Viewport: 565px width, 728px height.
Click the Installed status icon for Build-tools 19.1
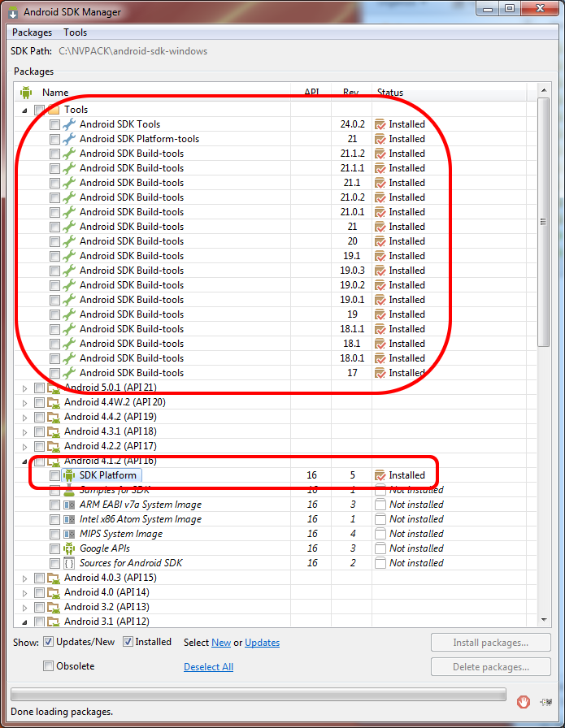point(380,256)
